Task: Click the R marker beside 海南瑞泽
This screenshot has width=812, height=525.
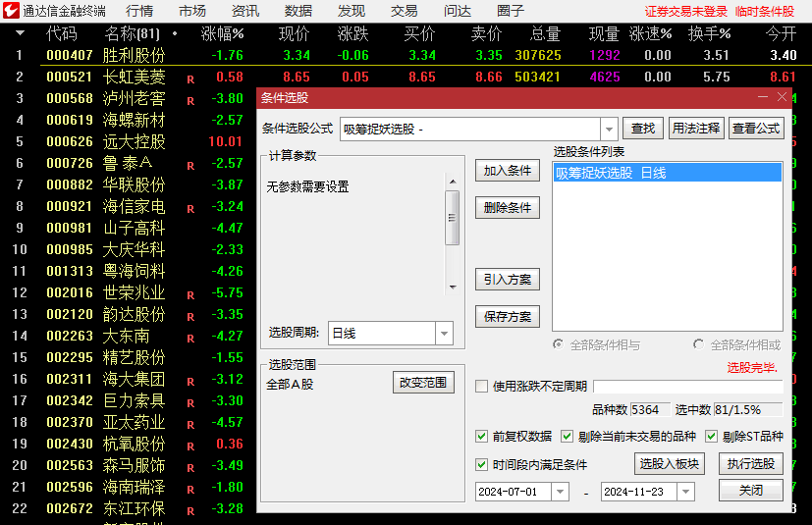Action: coord(190,490)
